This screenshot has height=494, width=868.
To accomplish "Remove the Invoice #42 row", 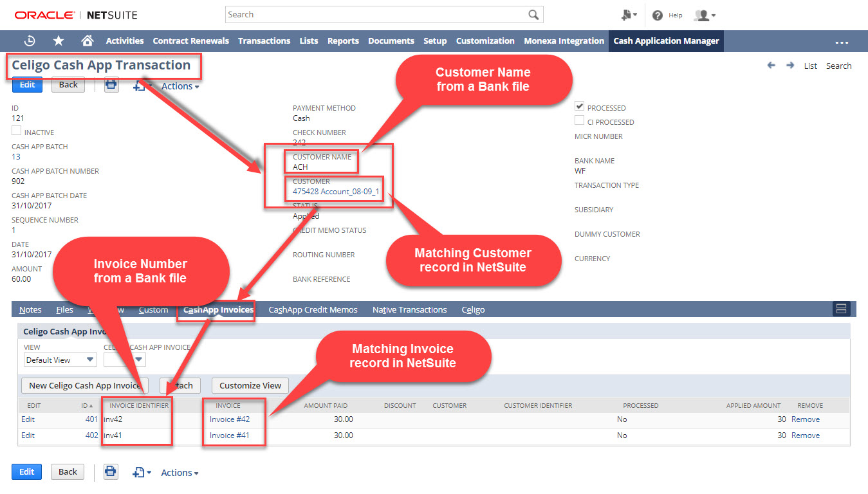I will [x=806, y=419].
